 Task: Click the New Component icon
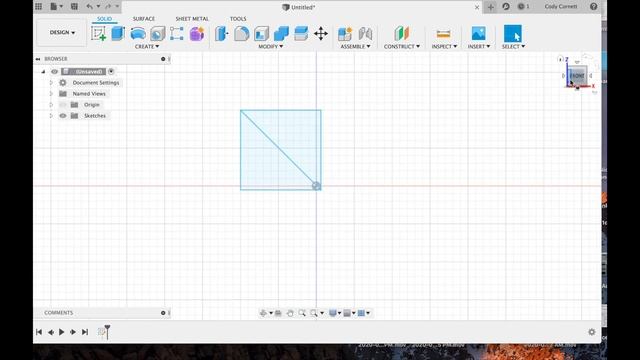click(345, 34)
